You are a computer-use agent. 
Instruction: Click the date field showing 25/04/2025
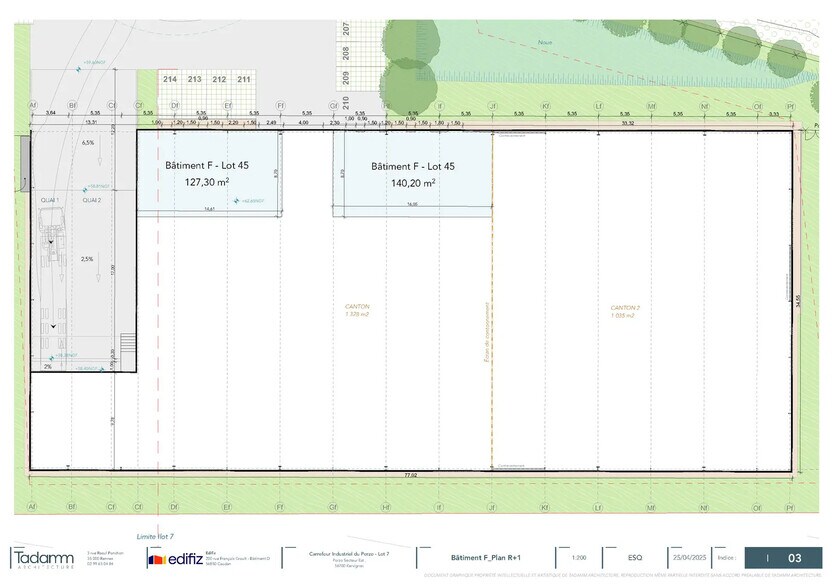point(687,557)
